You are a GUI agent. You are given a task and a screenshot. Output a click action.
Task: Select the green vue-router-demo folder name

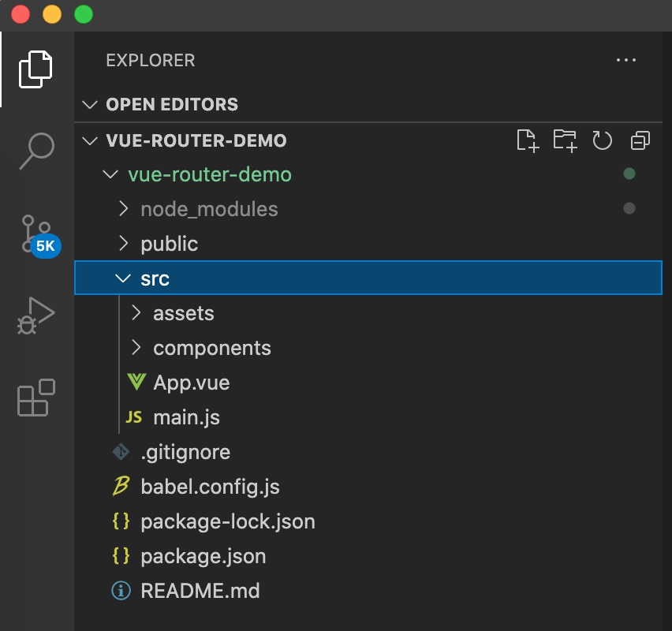coord(210,174)
